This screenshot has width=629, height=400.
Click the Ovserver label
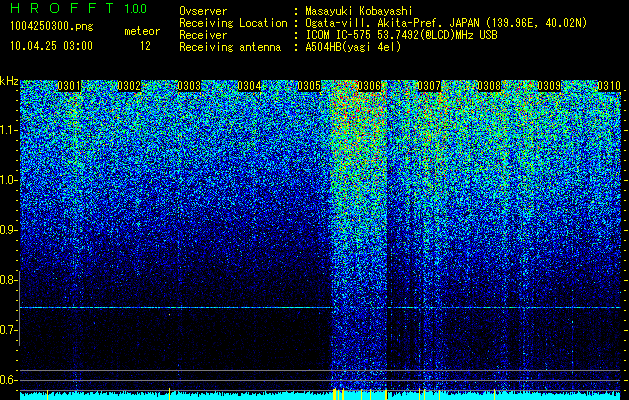(203, 11)
